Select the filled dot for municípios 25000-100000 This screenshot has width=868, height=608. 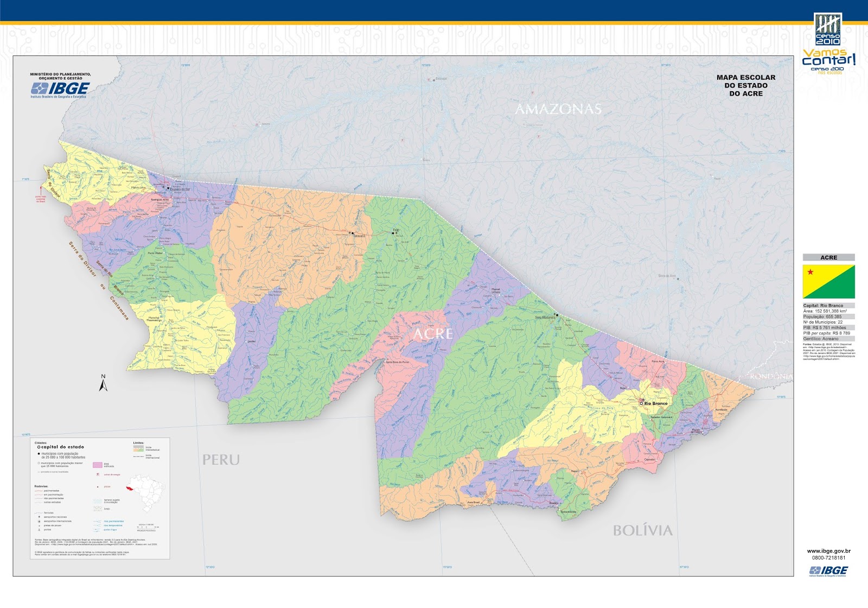pos(40,454)
